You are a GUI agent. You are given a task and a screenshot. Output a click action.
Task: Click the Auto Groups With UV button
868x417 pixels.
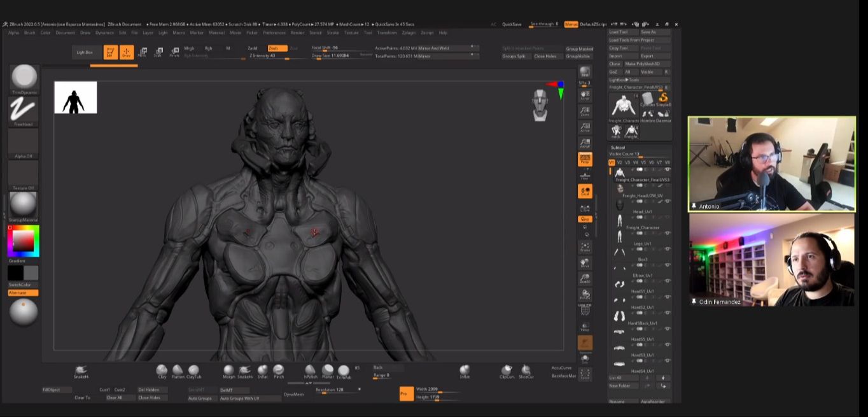pos(250,398)
